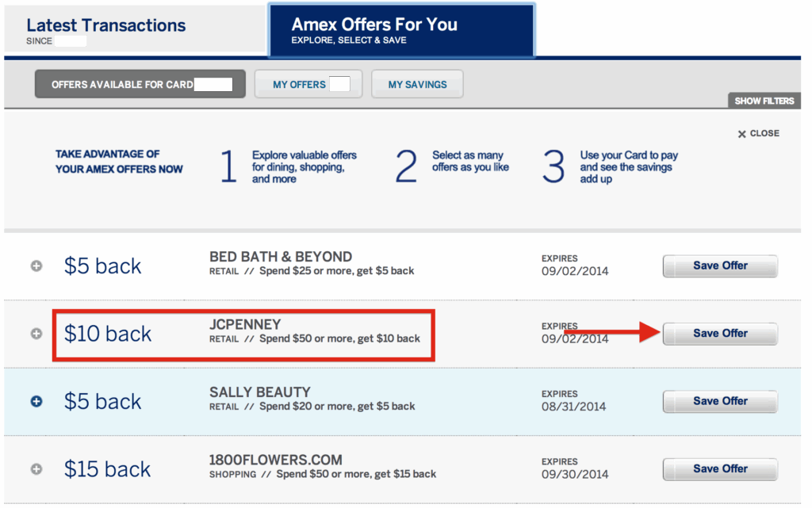View the My Offers tab

click(308, 84)
